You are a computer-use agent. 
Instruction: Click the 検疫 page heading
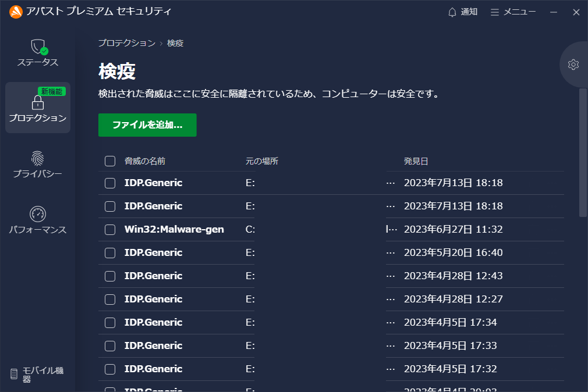(x=117, y=71)
